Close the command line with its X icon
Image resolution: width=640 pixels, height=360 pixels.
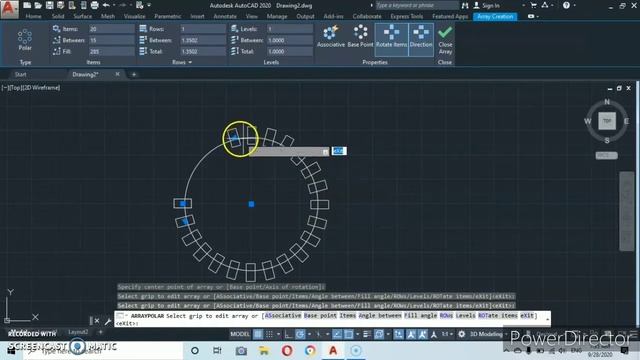coord(97,321)
